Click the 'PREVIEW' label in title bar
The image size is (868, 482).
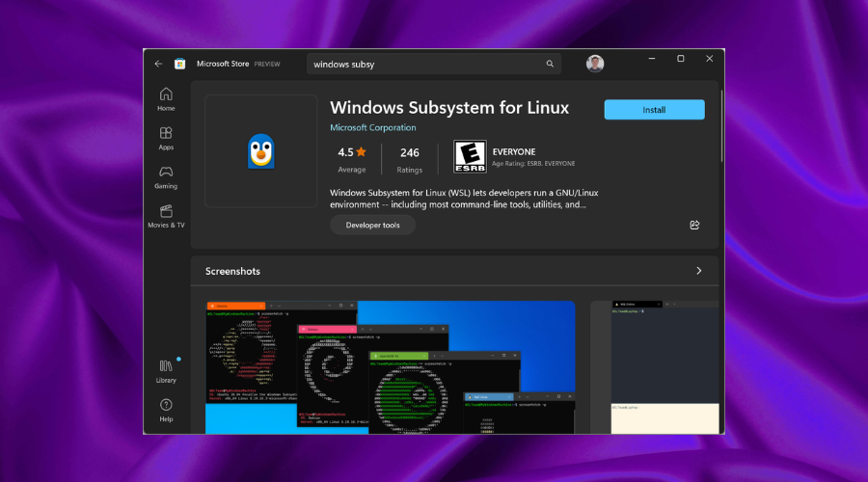pos(267,65)
